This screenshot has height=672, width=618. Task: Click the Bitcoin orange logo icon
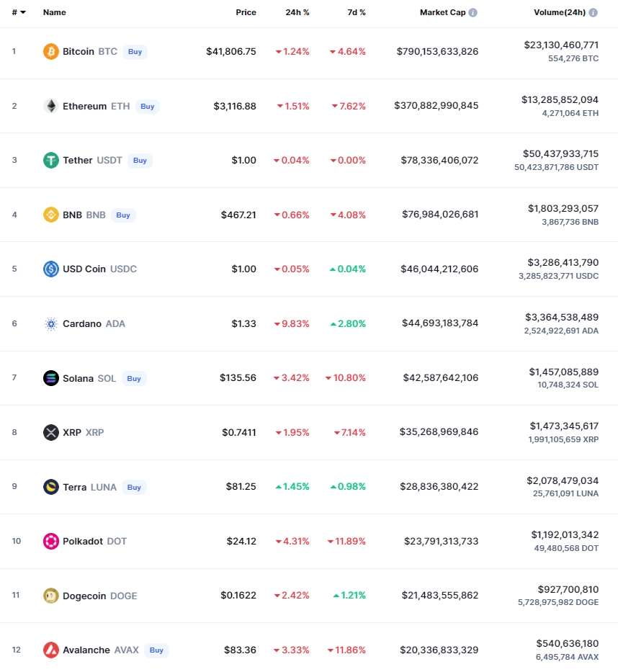(x=51, y=51)
